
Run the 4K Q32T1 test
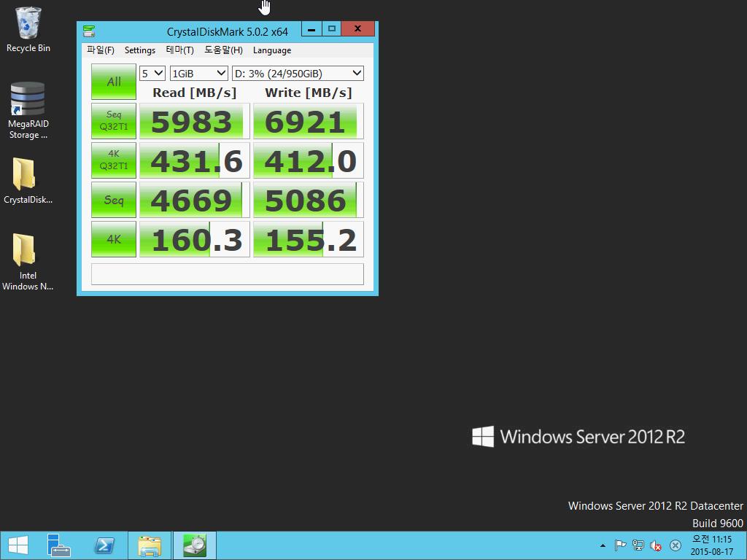point(114,160)
